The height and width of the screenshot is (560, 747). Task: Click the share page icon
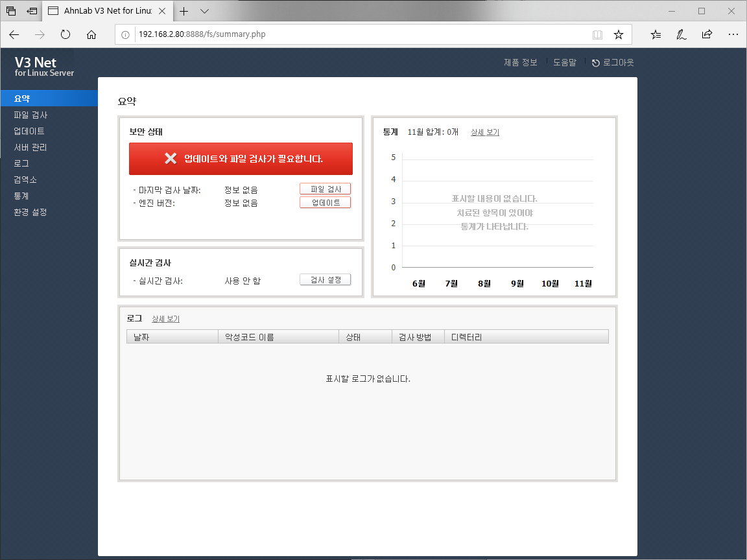[x=707, y=34]
